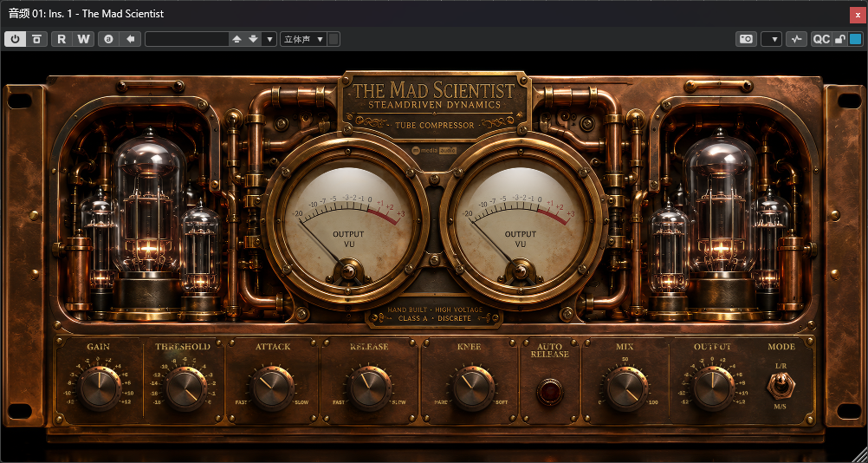Toggle the QC quick controls button
868x463 pixels.
pos(821,39)
